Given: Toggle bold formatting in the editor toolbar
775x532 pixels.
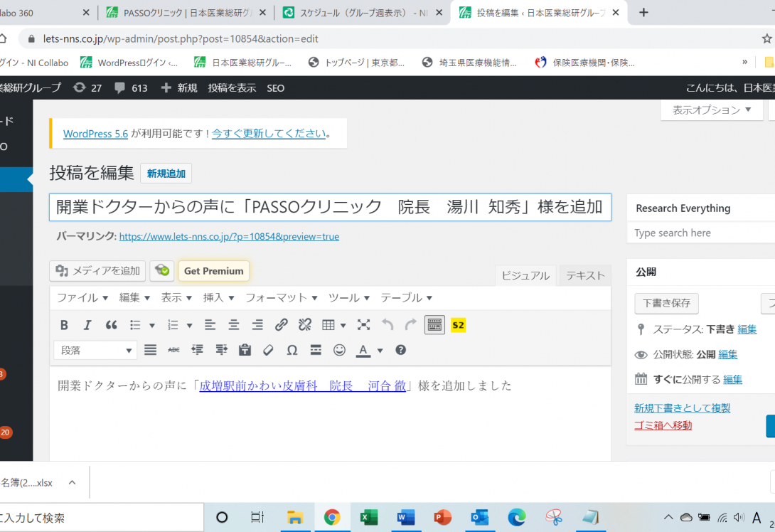Looking at the screenshot, I should 64,325.
